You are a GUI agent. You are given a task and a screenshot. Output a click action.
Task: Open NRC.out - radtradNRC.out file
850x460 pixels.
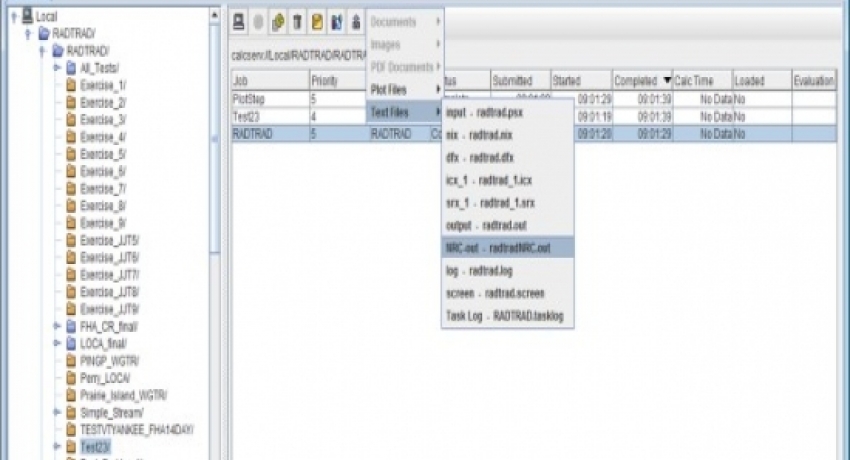click(x=508, y=248)
